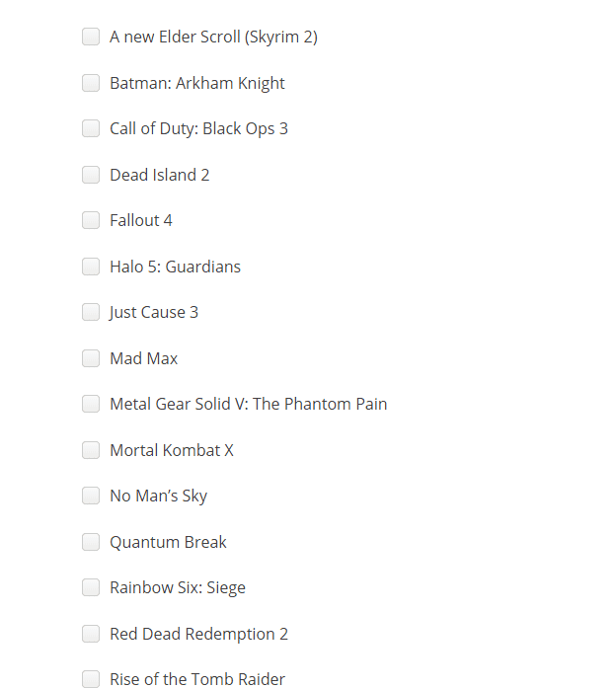616x689 pixels.
Task: Click the Fallout 4 label text
Action: coord(141,220)
